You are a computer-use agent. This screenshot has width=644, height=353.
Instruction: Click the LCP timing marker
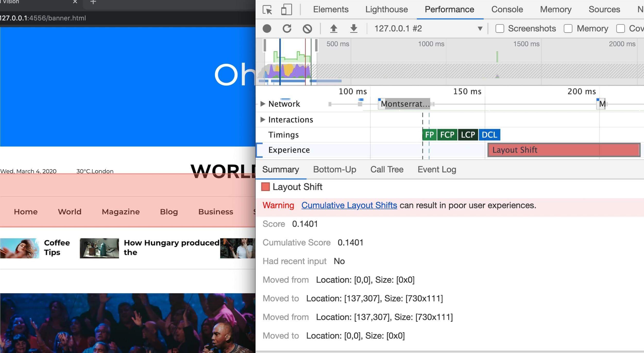[468, 134]
